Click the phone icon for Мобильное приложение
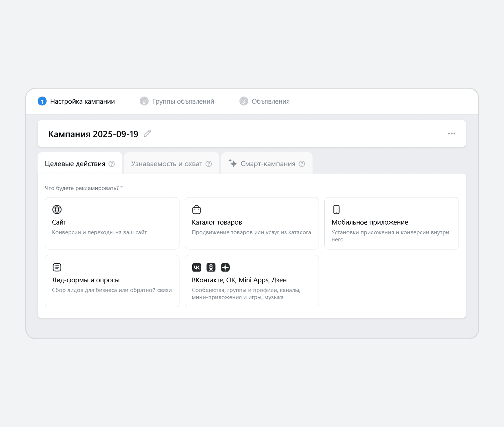Viewport: 504px width, 427px height. tap(336, 209)
